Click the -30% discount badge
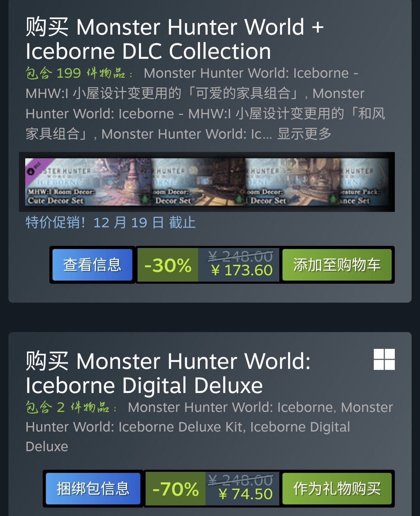Screen dimensions: 420x516 point(168,265)
